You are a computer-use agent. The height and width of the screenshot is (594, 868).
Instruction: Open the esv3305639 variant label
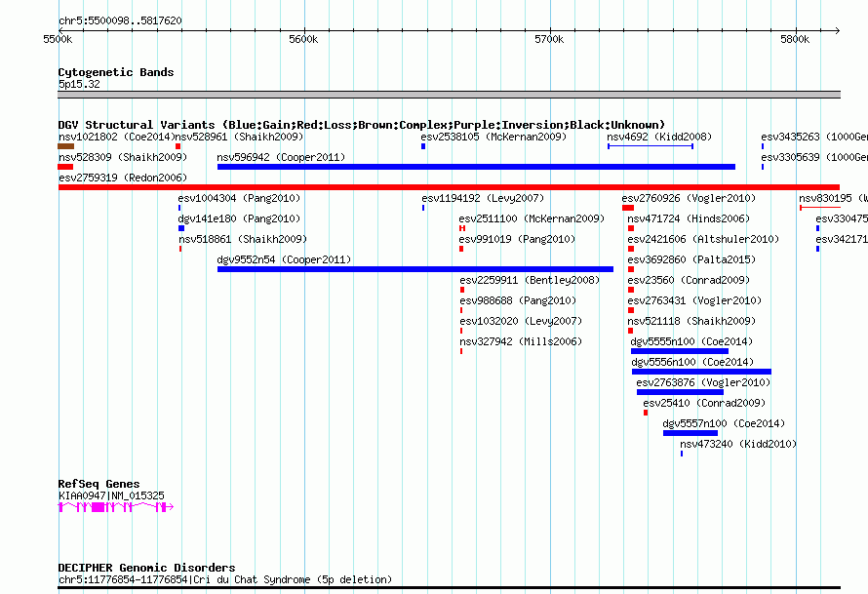[814, 157]
